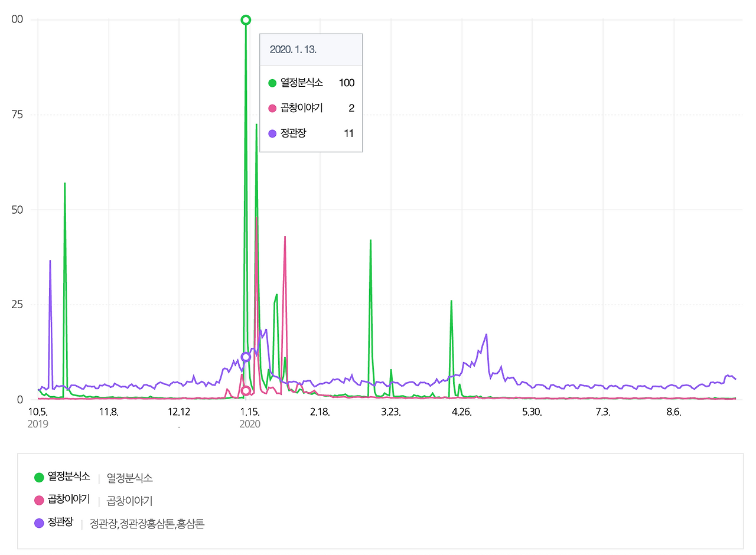The image size is (756, 555).
Task: Click the 정관장 11 value in the tooltip
Action: point(350,133)
